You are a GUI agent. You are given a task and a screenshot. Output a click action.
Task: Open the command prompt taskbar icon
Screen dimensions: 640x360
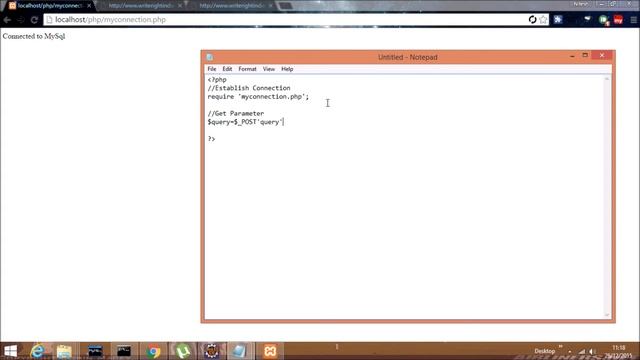coord(124,351)
